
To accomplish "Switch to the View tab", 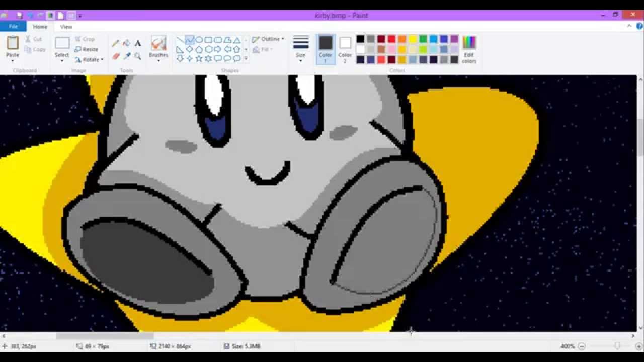I will (x=66, y=27).
